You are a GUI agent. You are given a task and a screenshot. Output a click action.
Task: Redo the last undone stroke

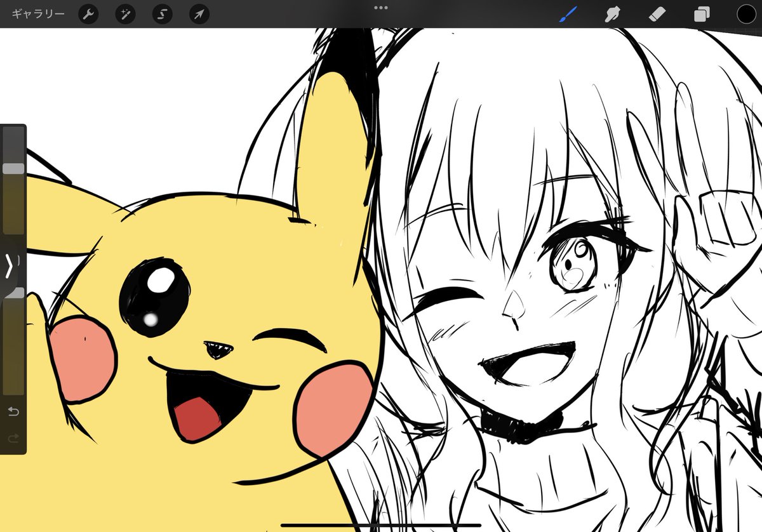pos(13,438)
